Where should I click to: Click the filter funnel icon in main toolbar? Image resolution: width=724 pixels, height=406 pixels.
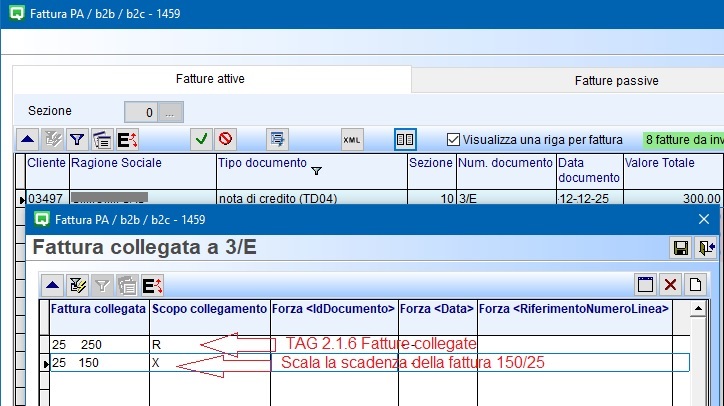77,140
